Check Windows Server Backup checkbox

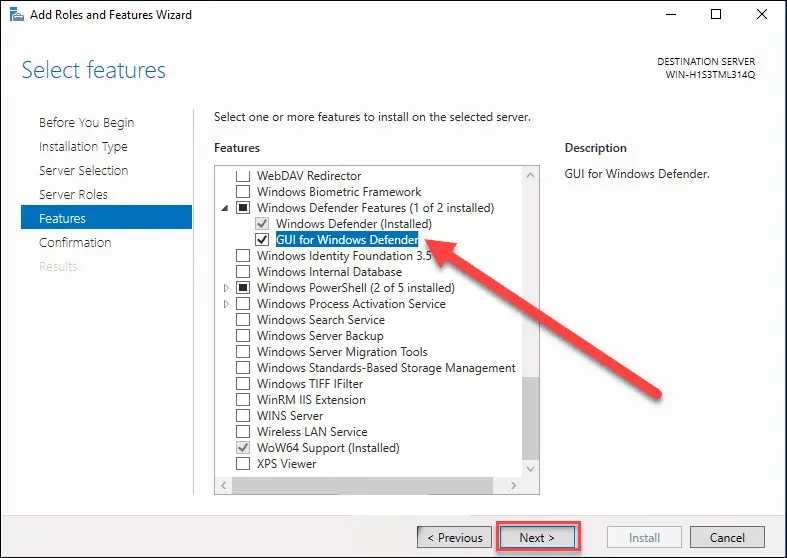click(243, 336)
